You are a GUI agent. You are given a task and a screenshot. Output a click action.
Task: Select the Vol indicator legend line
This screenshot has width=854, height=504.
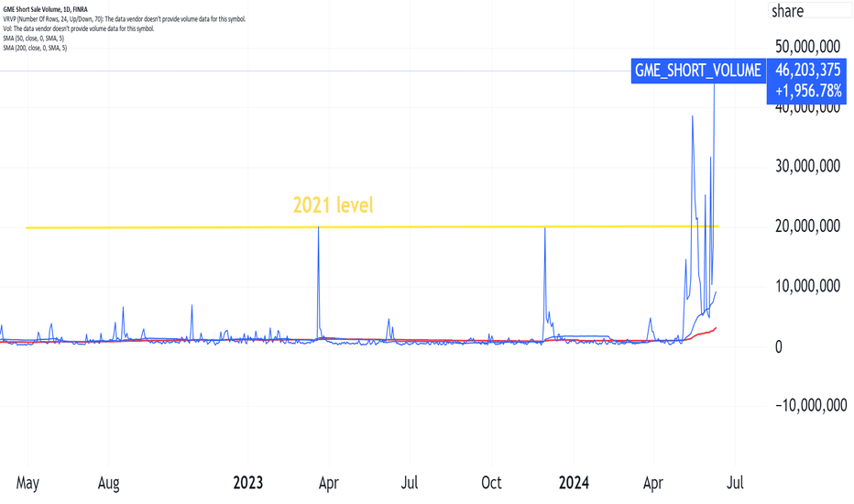(79, 29)
